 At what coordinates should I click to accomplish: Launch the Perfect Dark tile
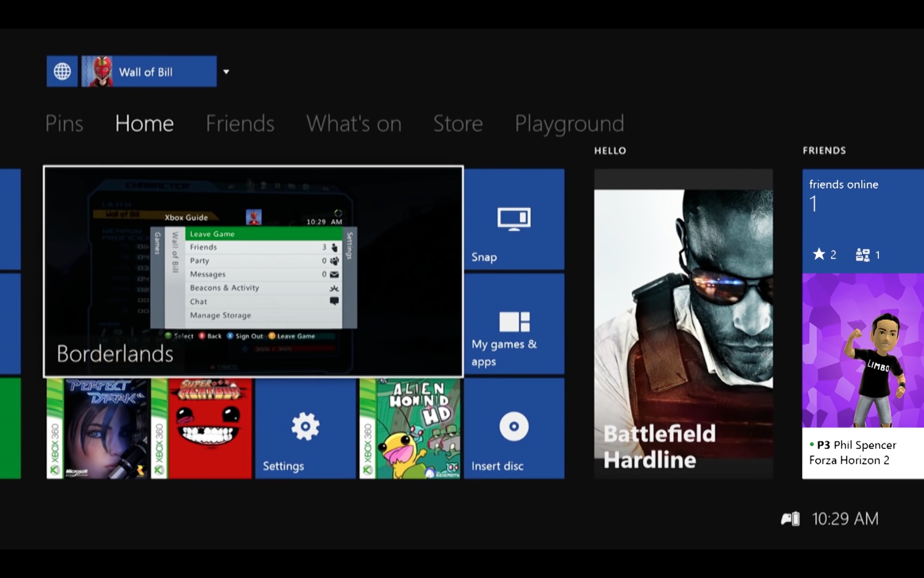coord(97,428)
